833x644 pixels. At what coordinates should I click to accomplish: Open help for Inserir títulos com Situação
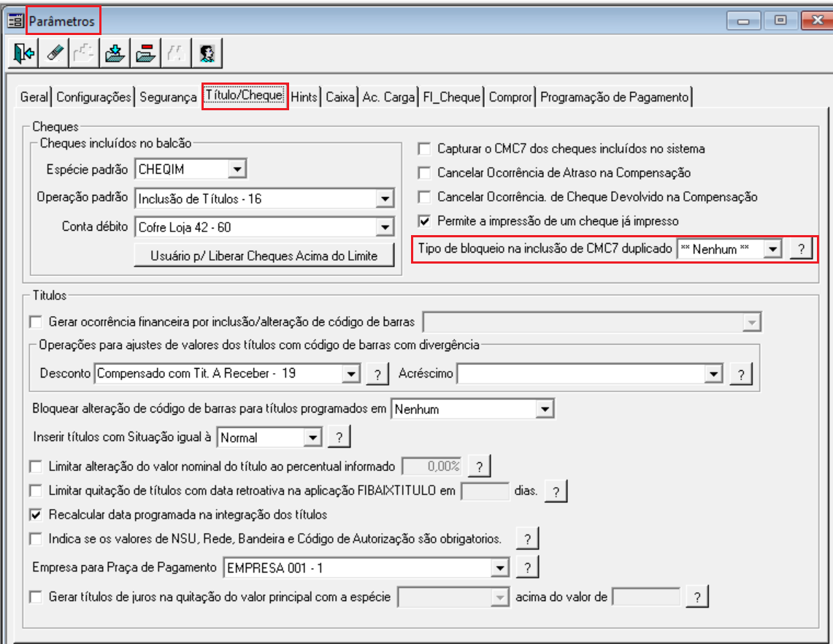[339, 437]
